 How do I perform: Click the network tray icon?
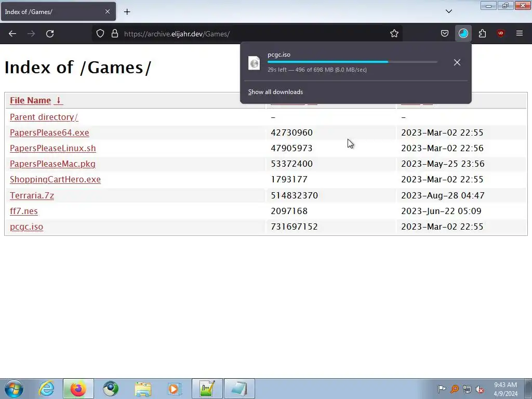pyautogui.click(x=467, y=389)
